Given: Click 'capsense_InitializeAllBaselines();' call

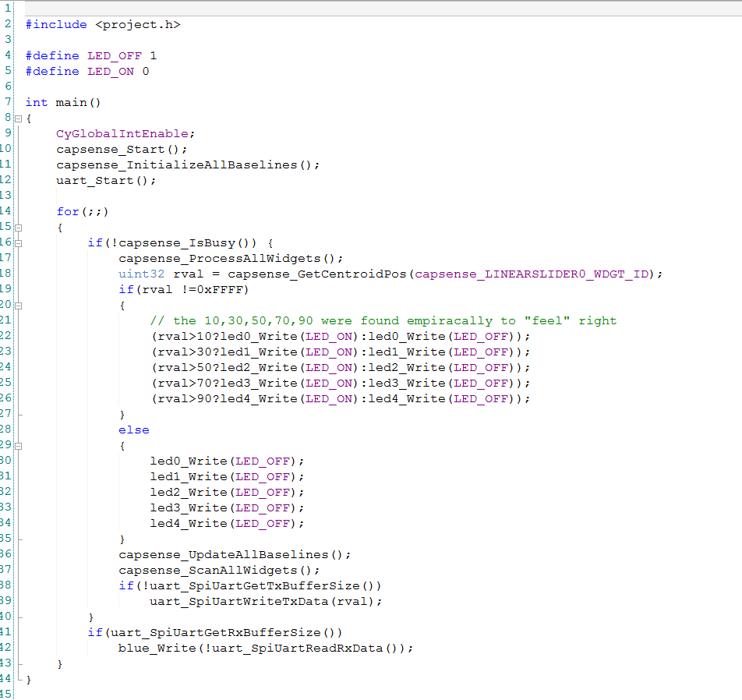Looking at the screenshot, I should 188,165.
